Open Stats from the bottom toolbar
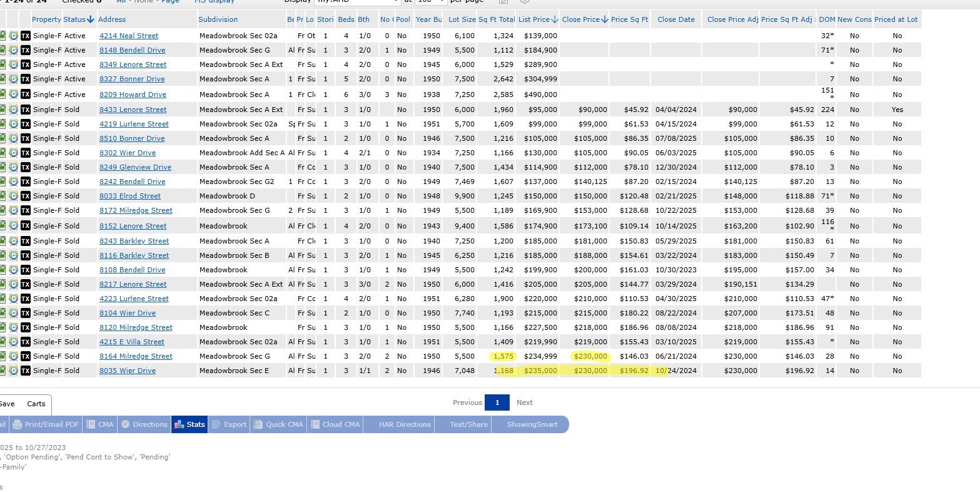Screen dimensions: 980x492 click(189, 424)
